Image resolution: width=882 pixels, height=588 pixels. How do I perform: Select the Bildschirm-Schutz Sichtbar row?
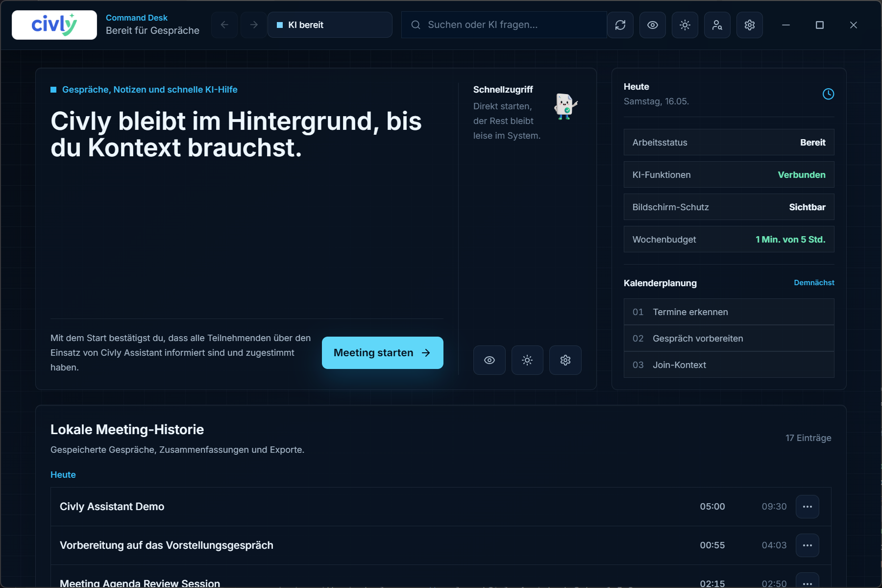point(729,207)
